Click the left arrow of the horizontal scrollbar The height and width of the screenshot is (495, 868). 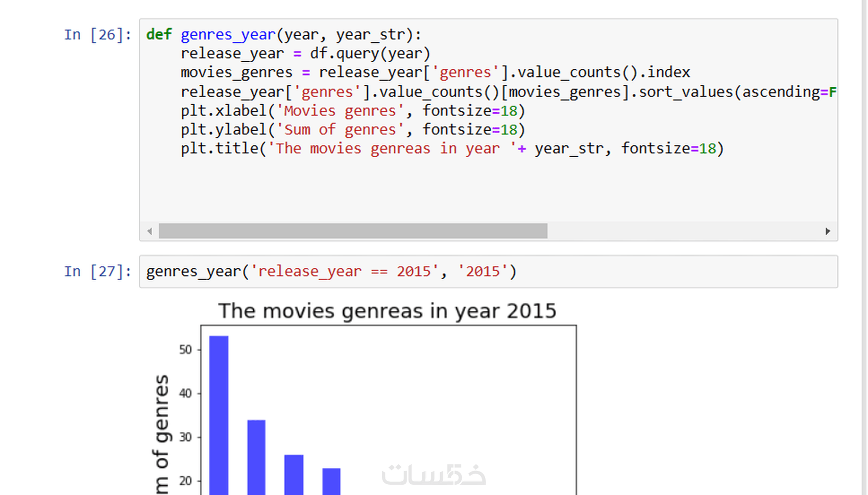tap(150, 231)
